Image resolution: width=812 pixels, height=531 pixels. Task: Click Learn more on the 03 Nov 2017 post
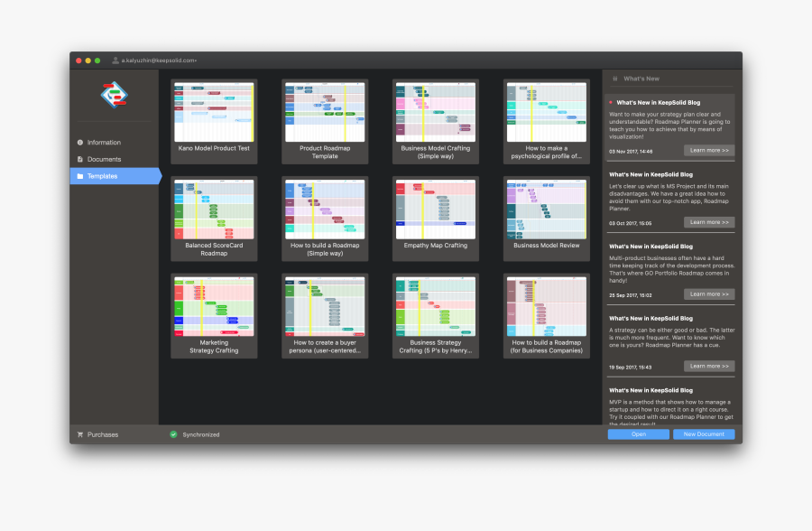point(708,150)
